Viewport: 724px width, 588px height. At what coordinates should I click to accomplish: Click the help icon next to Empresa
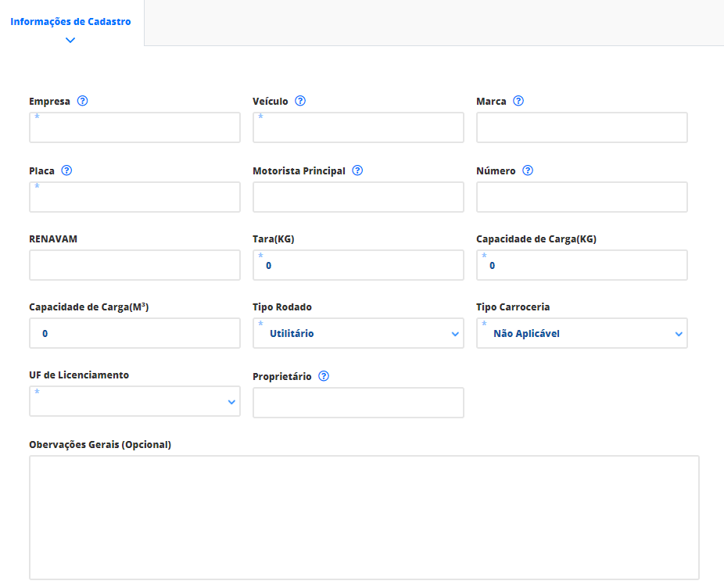82,101
